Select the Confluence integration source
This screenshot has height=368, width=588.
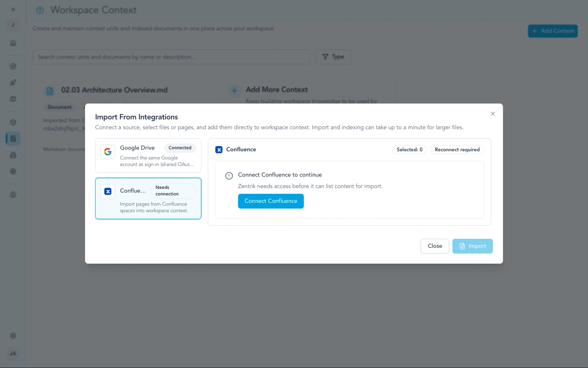click(148, 198)
